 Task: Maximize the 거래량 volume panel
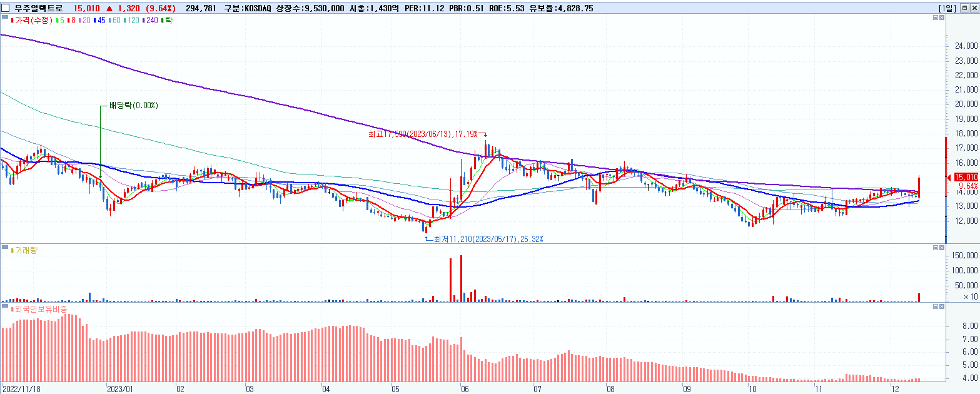[x=936, y=248]
